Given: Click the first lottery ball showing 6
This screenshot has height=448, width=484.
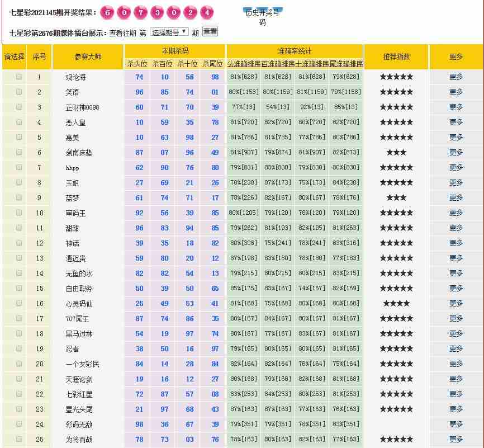Looking at the screenshot, I should coord(108,12).
